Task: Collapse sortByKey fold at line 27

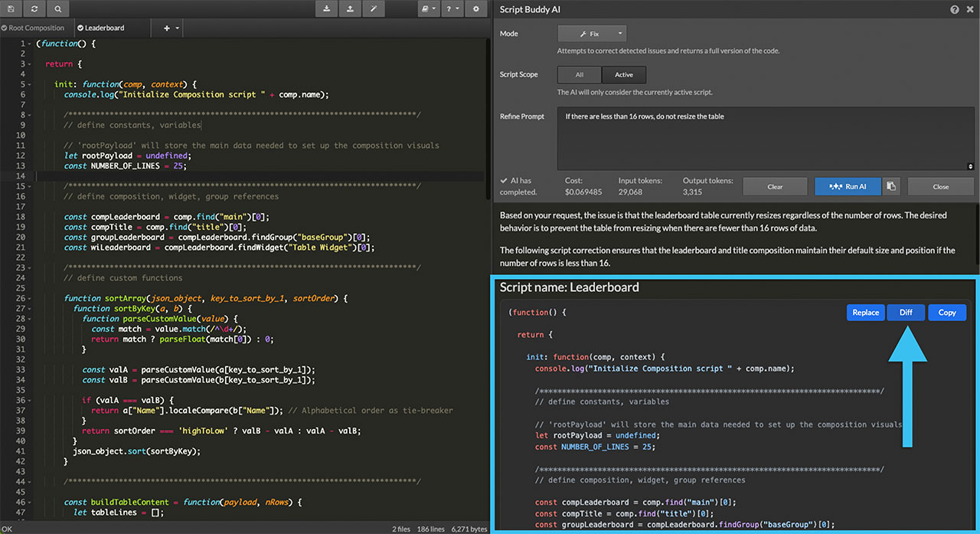Action: click(x=30, y=308)
